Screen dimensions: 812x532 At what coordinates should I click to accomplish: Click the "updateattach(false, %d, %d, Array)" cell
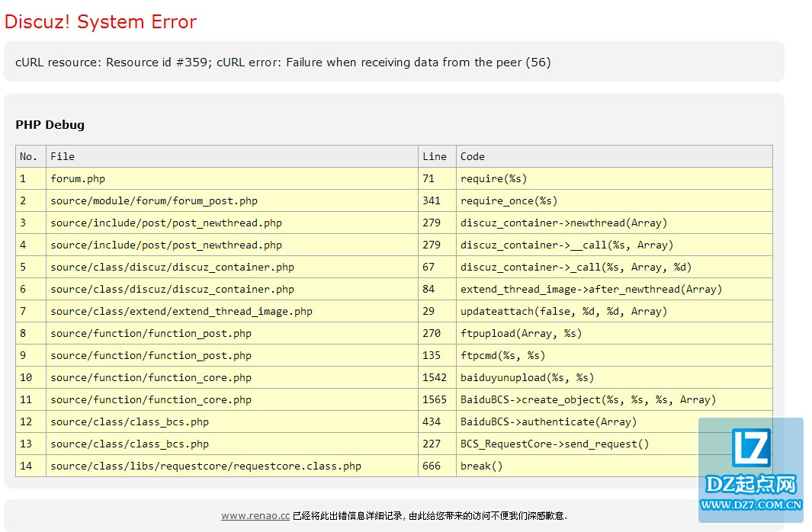pyautogui.click(x=615, y=312)
